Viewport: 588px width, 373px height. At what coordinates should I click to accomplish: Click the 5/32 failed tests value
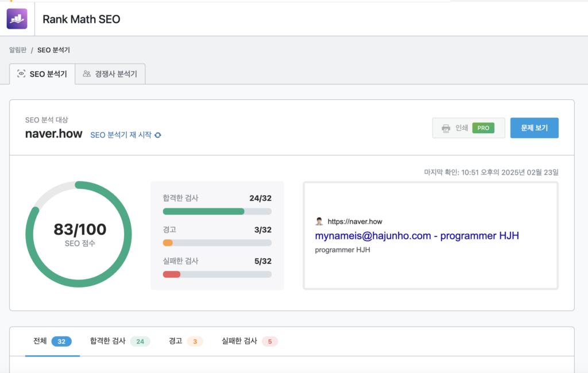pyautogui.click(x=262, y=261)
